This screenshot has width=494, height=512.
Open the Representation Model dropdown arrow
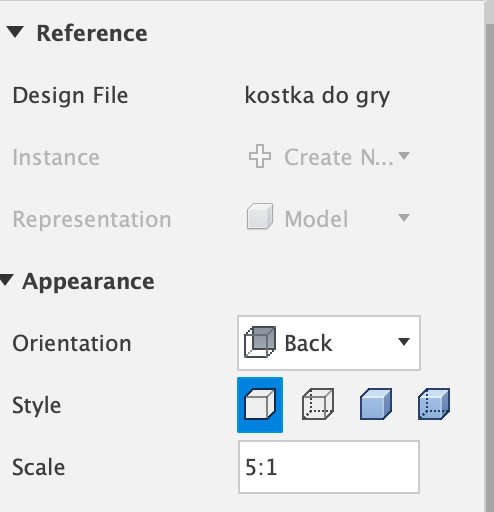(404, 218)
